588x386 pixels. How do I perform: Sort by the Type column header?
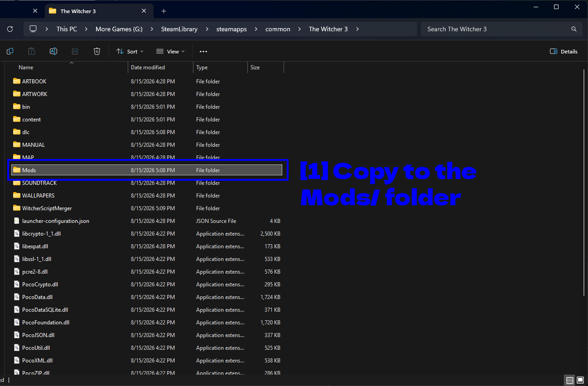click(x=220, y=68)
